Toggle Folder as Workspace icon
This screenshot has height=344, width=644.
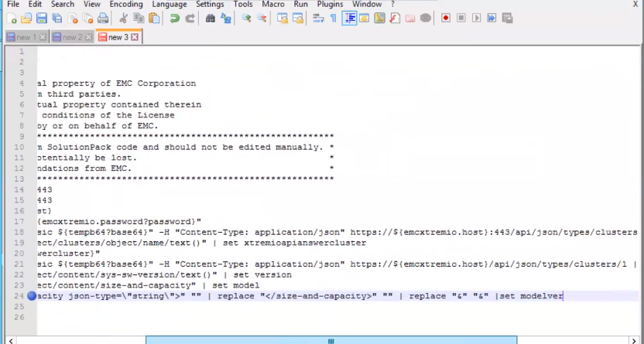click(x=410, y=19)
